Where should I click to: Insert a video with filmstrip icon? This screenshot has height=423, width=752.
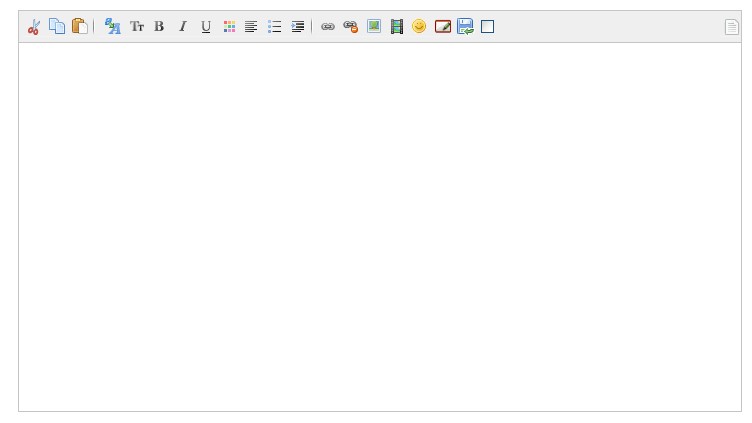coord(397,26)
